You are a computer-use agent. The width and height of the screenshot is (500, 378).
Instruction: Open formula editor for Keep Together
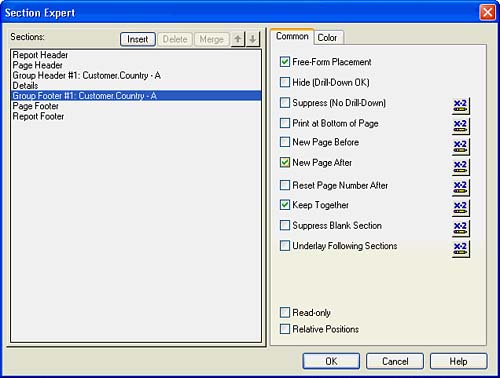(461, 208)
